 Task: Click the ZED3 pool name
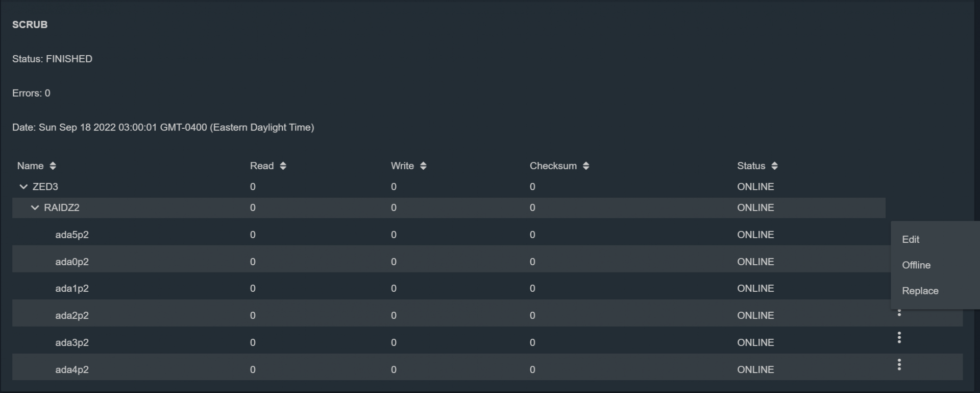point(45,187)
